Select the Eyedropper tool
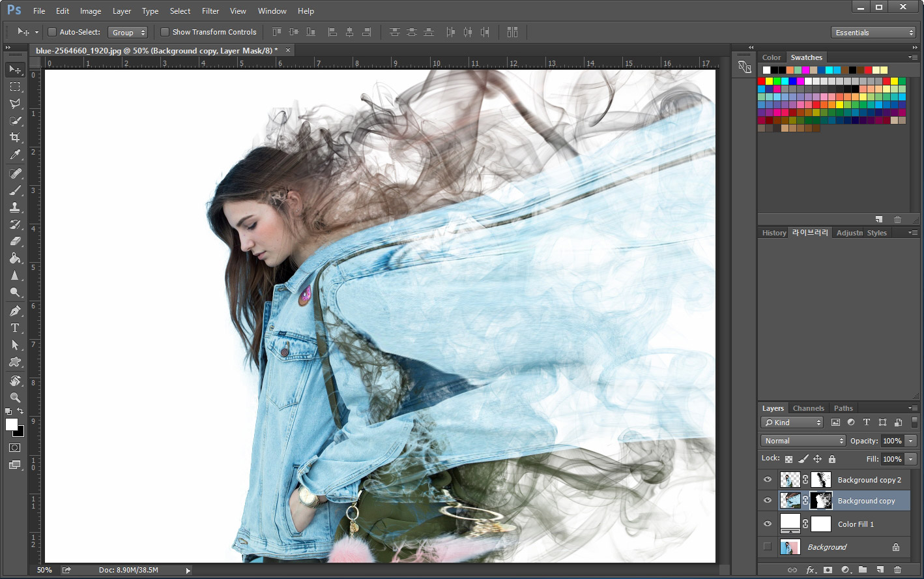The width and height of the screenshot is (924, 579). pos(15,155)
